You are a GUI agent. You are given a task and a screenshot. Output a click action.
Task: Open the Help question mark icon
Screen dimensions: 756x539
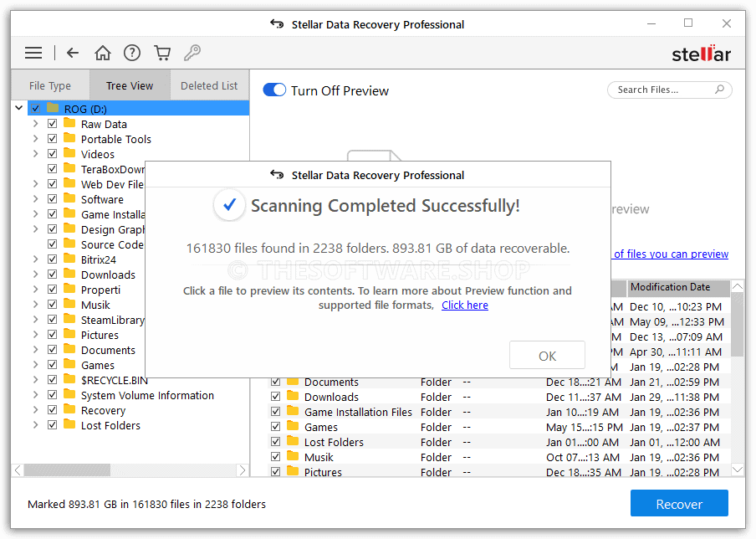(x=131, y=53)
